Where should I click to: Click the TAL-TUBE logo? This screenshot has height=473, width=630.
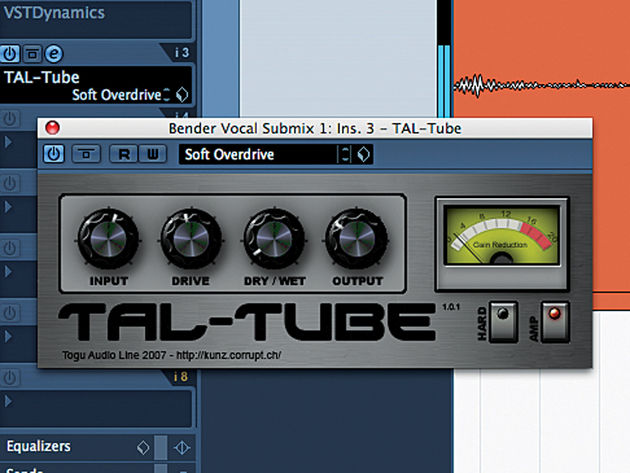click(x=247, y=322)
